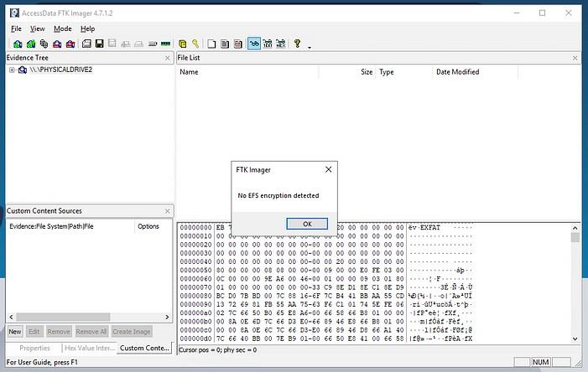The height and width of the screenshot is (372, 588).
Task: Click the Obtain Protected Files icon
Action: [x=183, y=44]
